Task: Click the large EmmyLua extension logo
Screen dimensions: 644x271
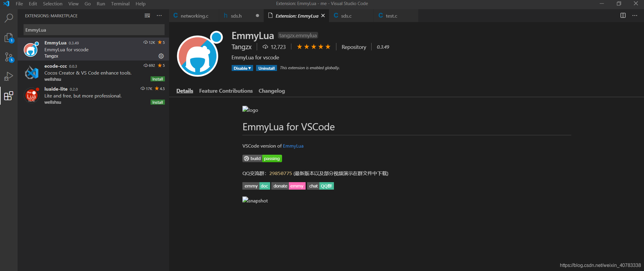Action: 200,54
